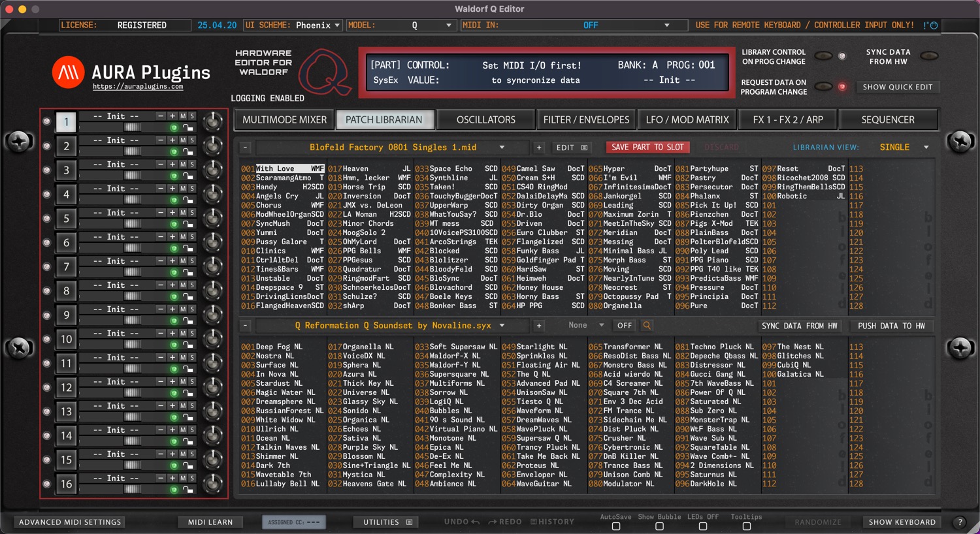This screenshot has width=980, height=534.
Task: Open Advanced MIDI Settings
Action: pos(70,522)
